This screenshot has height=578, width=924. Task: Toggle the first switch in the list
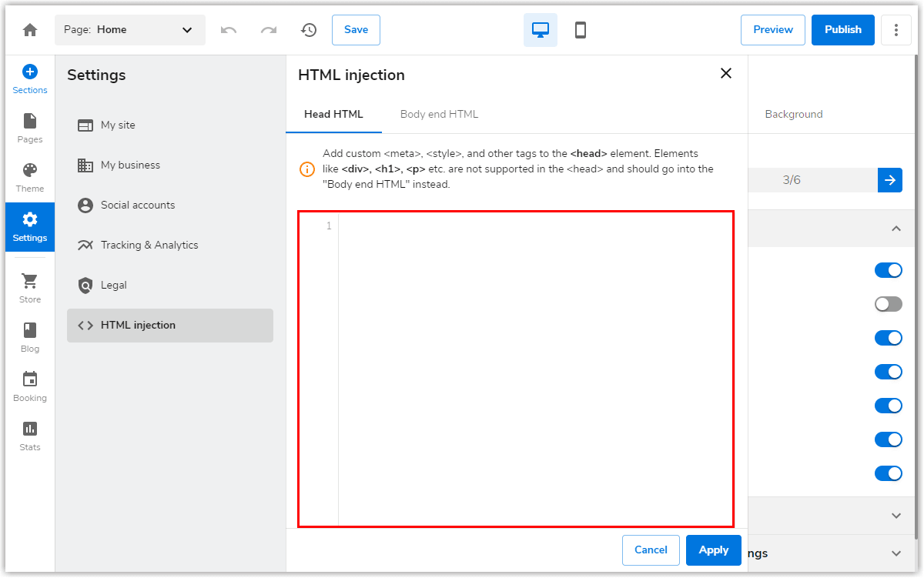889,270
